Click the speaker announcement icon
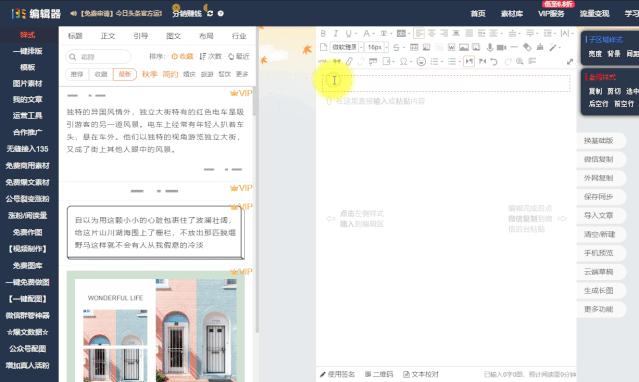Viewport: 639px width, 382px height. click(73, 13)
